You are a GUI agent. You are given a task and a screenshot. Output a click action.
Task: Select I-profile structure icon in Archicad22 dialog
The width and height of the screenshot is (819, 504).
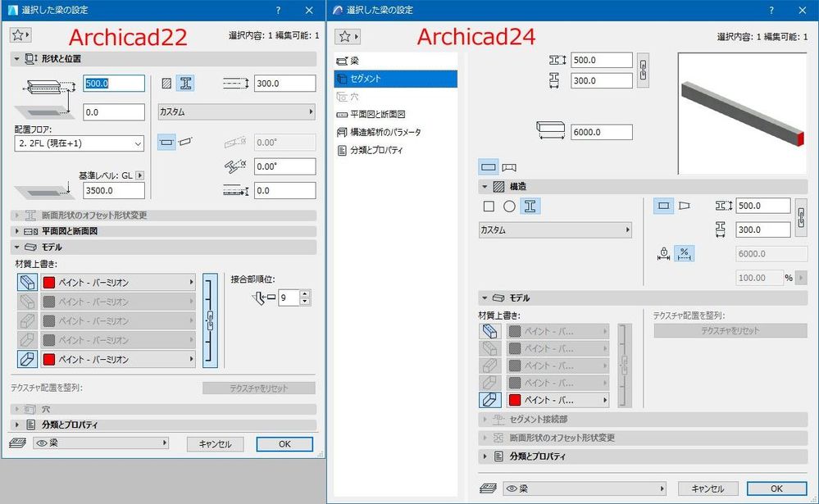click(x=185, y=83)
